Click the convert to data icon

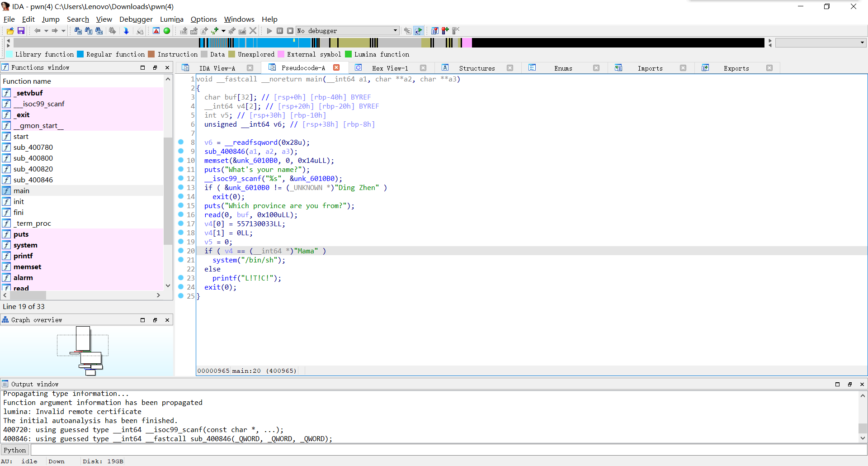(x=194, y=31)
